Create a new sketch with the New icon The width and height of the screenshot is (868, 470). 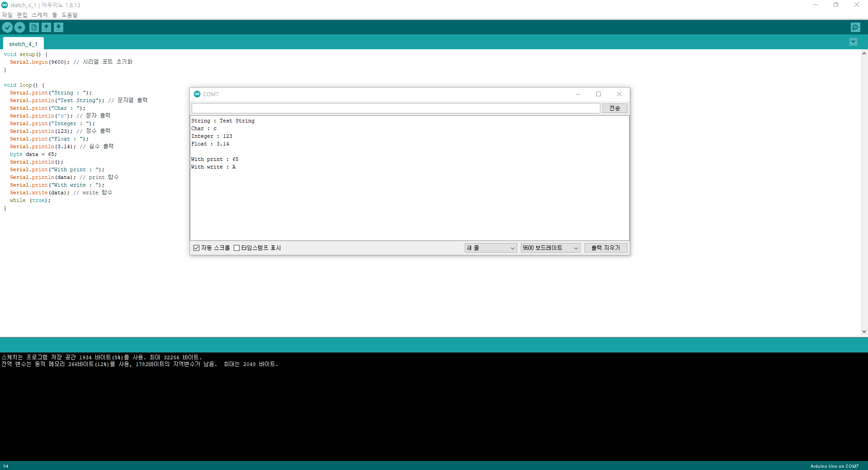[x=34, y=28]
